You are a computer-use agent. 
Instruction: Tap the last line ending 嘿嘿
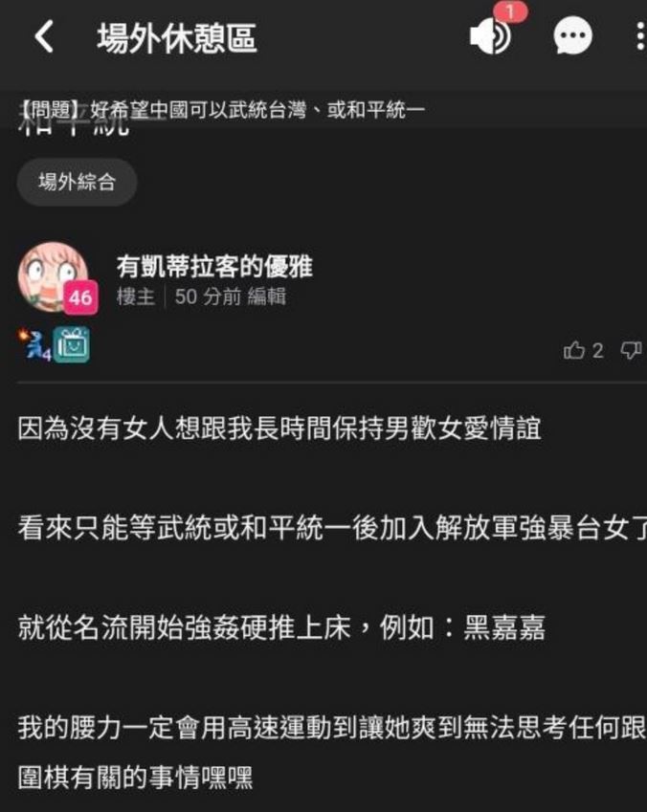tap(135, 778)
